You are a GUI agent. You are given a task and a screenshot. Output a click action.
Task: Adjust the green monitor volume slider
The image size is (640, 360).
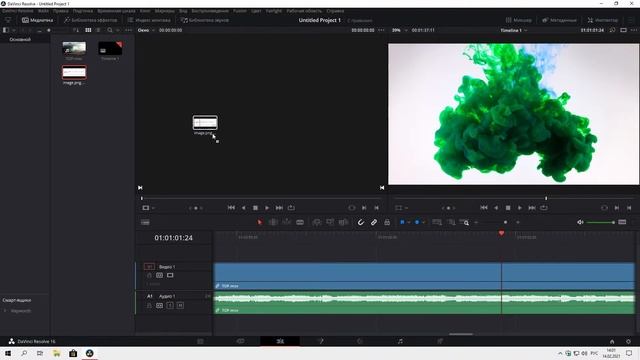pos(601,222)
